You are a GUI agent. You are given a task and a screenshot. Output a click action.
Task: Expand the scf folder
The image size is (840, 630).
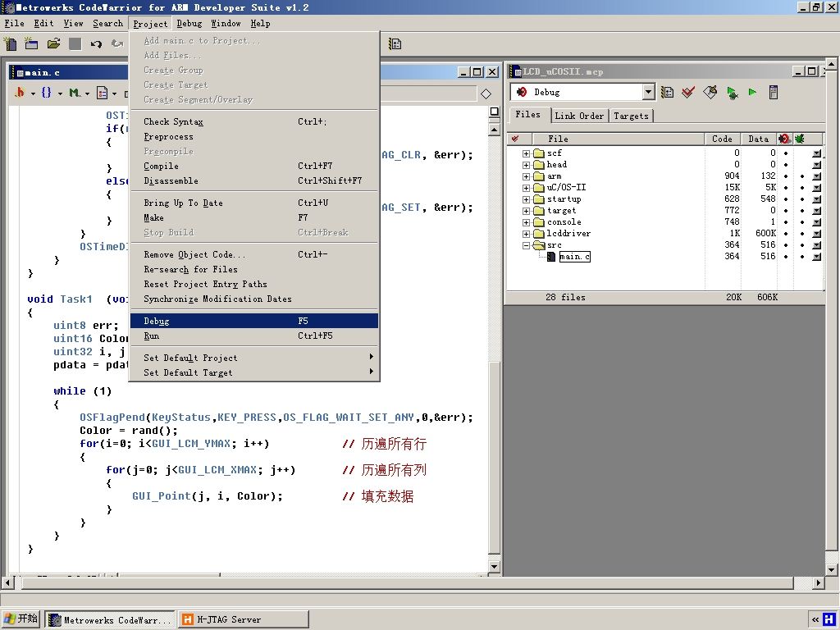tap(526, 153)
